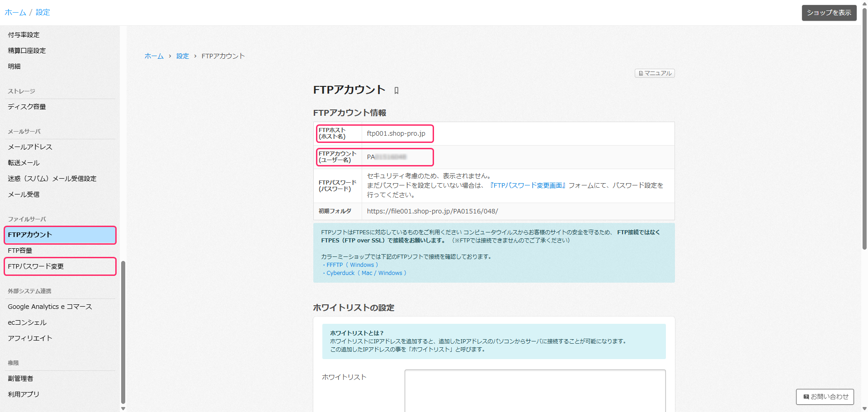This screenshot has width=868, height=412.
Task: Open Google Analytics eコマース menu item
Action: 50,307
